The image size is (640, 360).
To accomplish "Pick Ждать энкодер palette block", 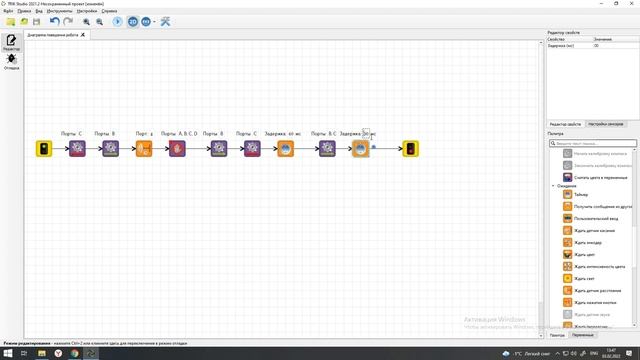I will click(582, 243).
